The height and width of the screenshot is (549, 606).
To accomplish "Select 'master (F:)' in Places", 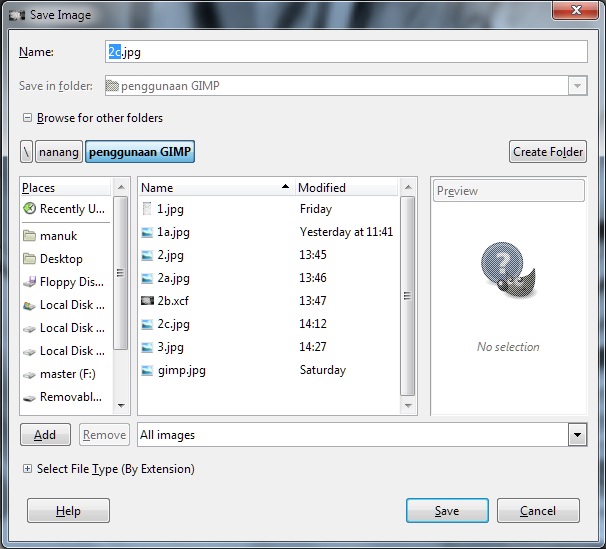I will [x=66, y=374].
